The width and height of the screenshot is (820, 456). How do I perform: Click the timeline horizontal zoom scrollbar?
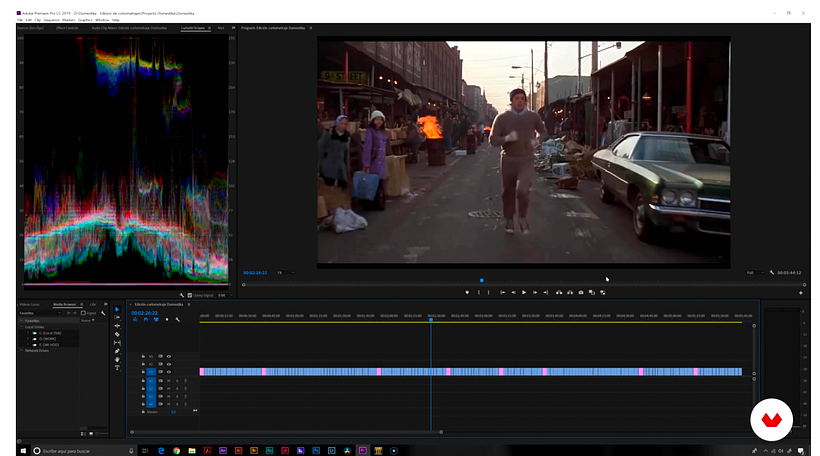[287, 432]
